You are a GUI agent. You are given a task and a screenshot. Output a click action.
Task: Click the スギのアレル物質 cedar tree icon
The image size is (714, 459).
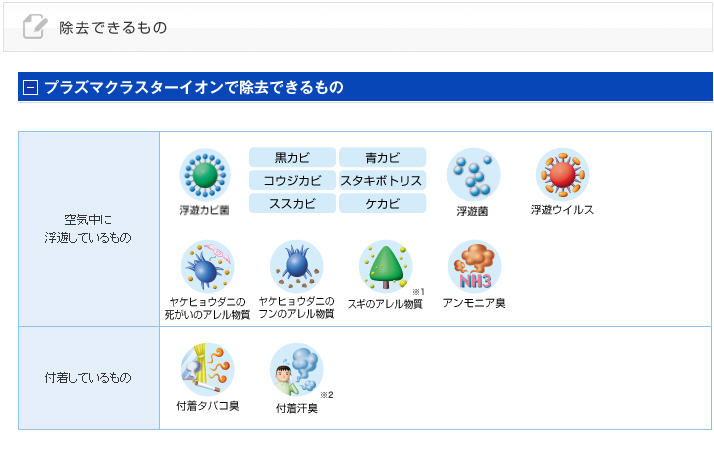[x=386, y=266]
